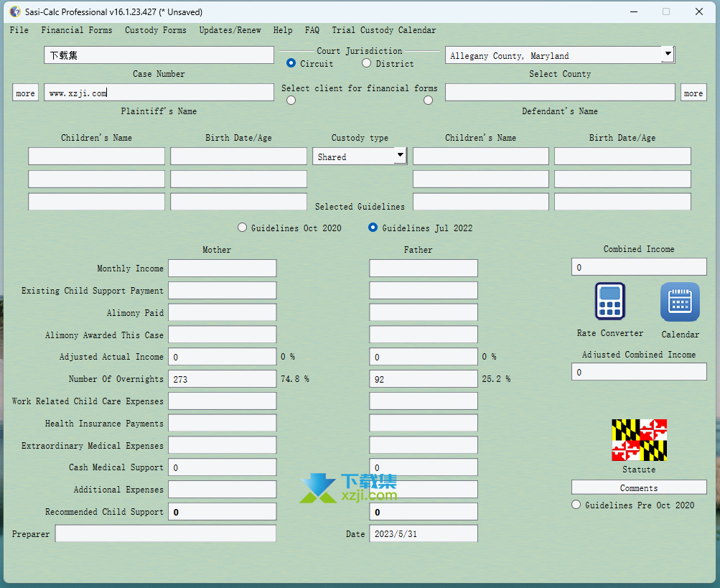
Task: Select the Circuit court jurisdiction
Action: click(x=291, y=63)
